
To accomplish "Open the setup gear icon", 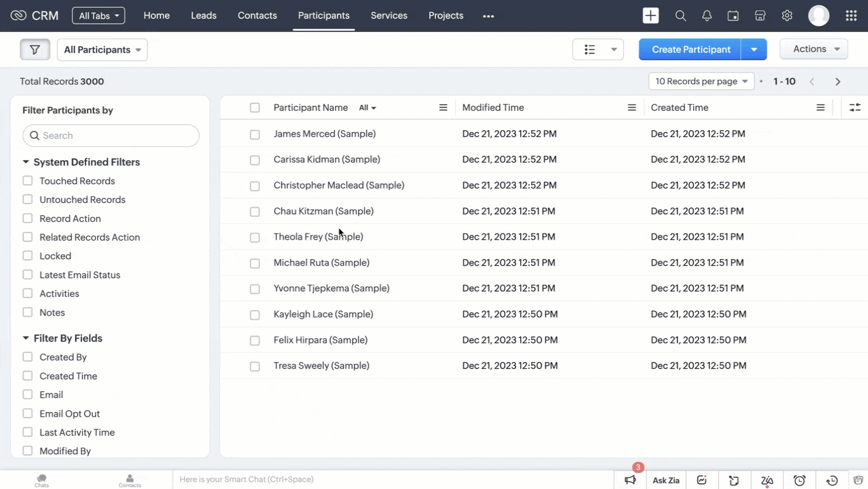I will (787, 16).
